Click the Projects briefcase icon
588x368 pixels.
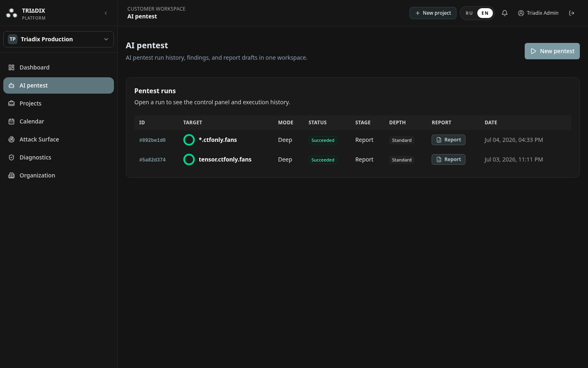11,103
